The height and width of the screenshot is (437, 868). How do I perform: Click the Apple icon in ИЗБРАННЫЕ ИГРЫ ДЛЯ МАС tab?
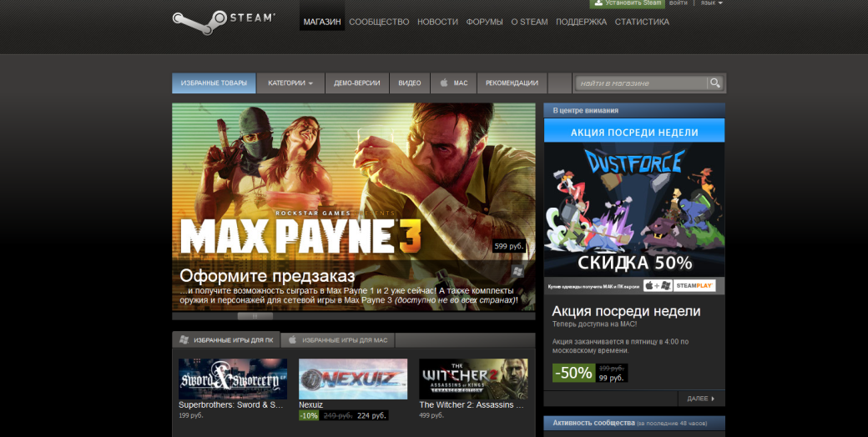[x=293, y=339]
